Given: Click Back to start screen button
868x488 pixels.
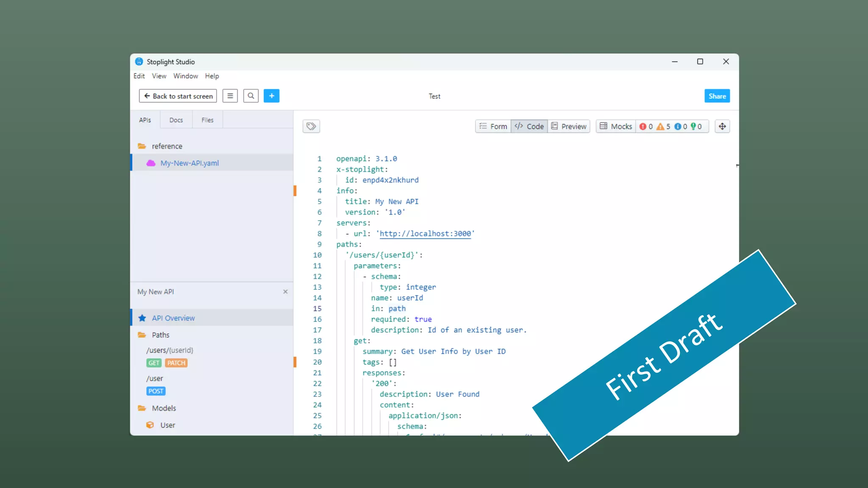Looking at the screenshot, I should click(x=178, y=96).
